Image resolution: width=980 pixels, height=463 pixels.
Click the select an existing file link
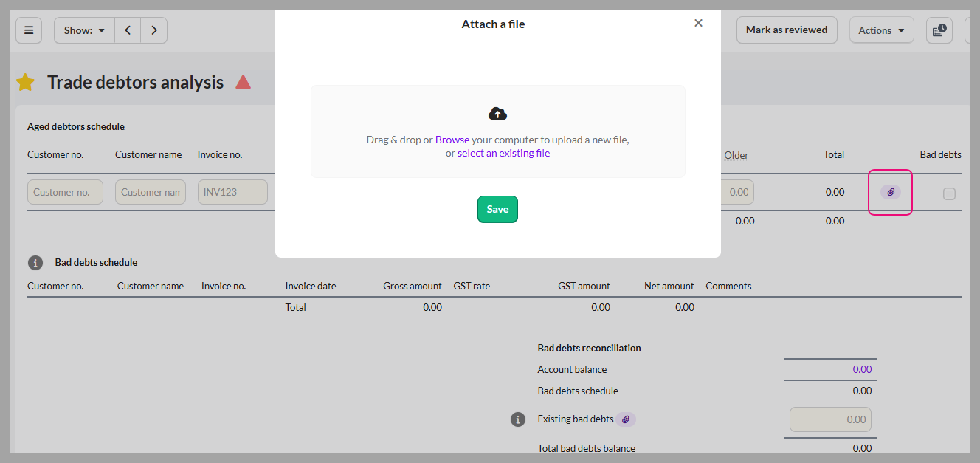click(x=503, y=154)
